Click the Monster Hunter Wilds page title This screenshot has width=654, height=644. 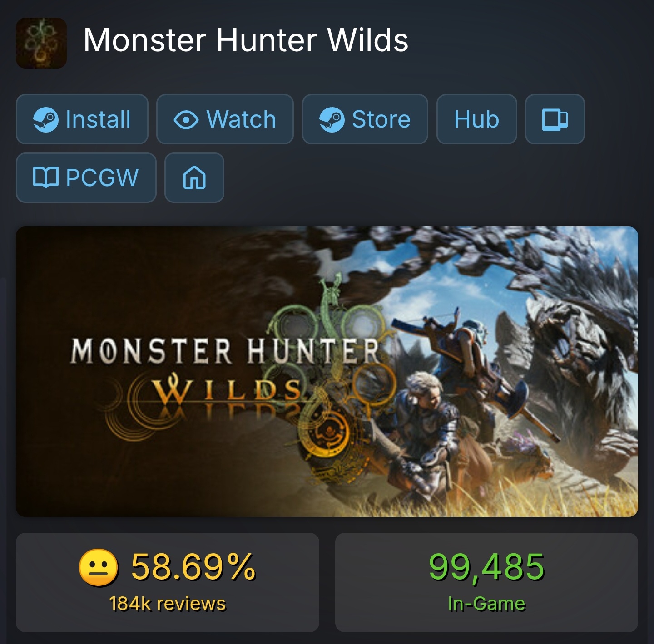pyautogui.click(x=246, y=40)
